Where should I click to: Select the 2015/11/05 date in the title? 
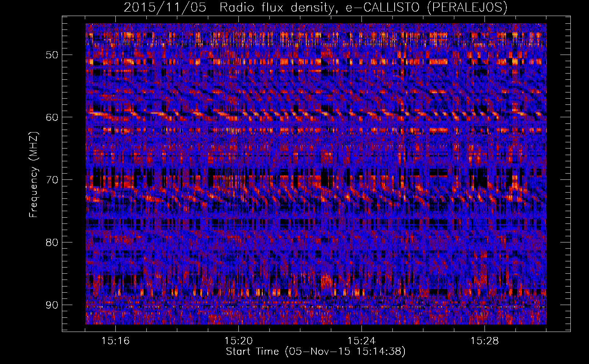coord(165,7)
